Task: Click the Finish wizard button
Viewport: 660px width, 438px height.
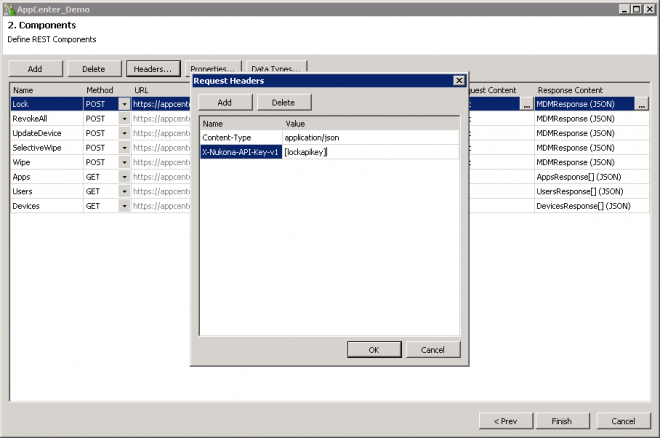Action: pyautogui.click(x=562, y=421)
